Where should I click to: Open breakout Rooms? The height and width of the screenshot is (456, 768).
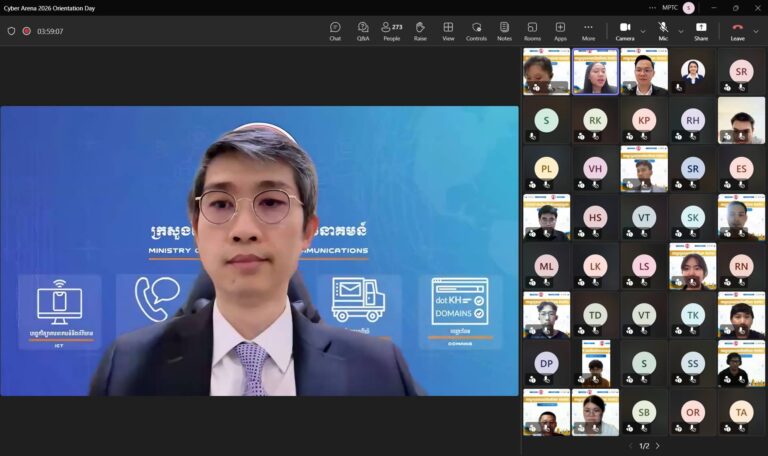[532, 31]
